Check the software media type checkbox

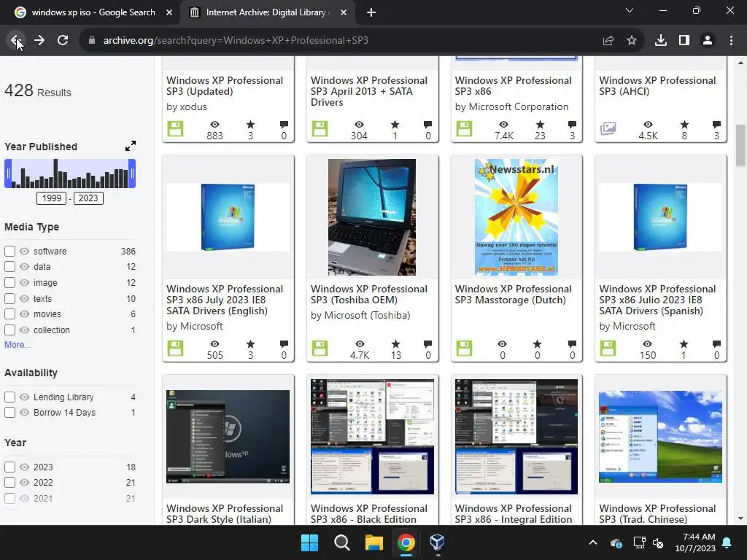point(10,251)
